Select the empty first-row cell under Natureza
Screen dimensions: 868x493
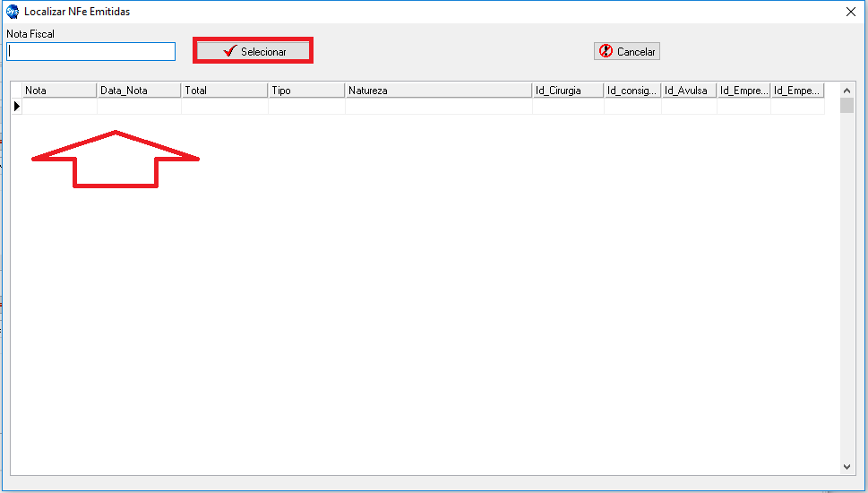tap(438, 107)
